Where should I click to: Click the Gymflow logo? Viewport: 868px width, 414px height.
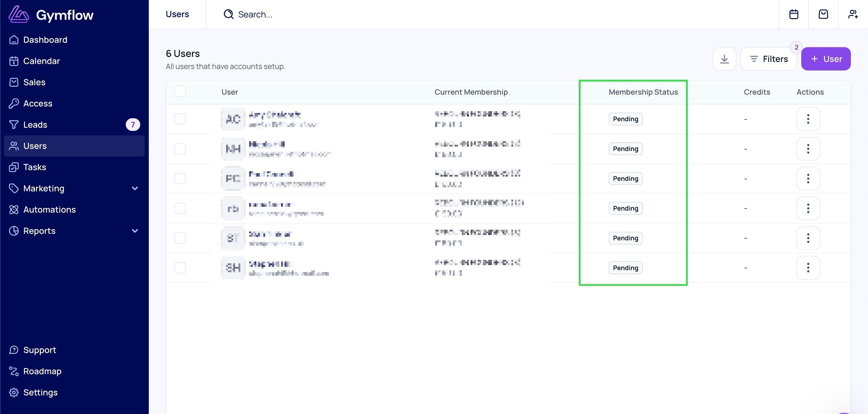[x=51, y=15]
